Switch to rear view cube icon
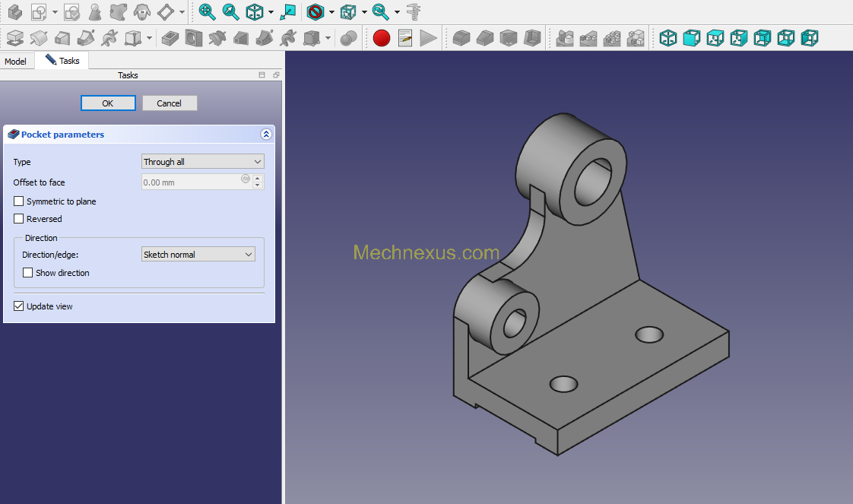Viewport: 853px width, 504px height. (x=763, y=38)
